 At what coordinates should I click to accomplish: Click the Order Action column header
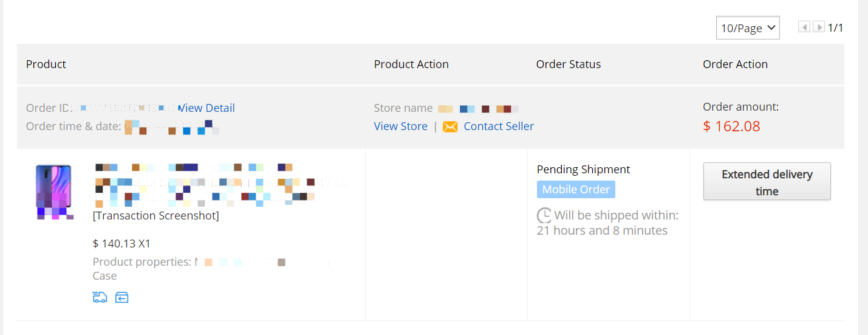click(735, 64)
